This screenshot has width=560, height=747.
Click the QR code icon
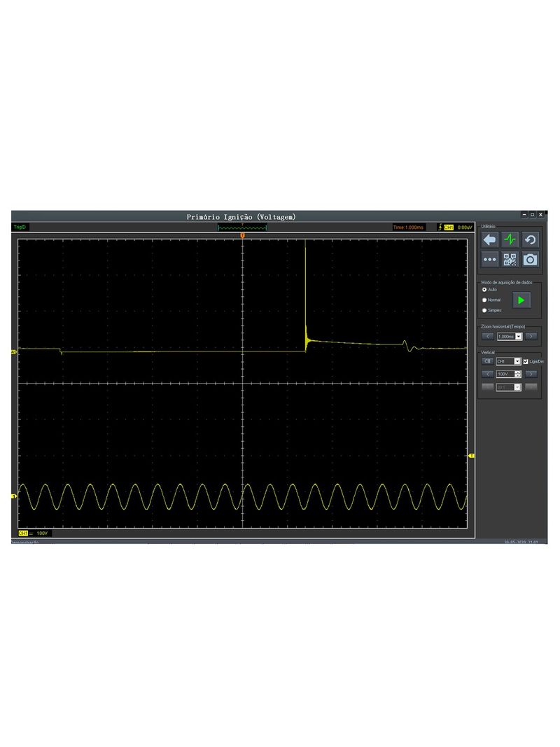click(510, 260)
